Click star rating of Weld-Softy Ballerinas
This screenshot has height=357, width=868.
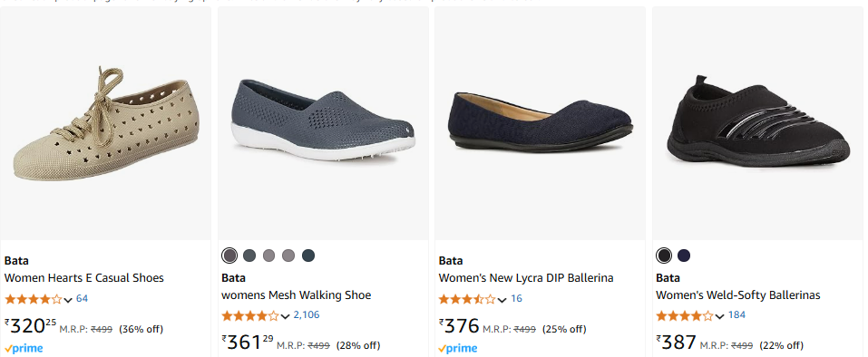click(685, 316)
